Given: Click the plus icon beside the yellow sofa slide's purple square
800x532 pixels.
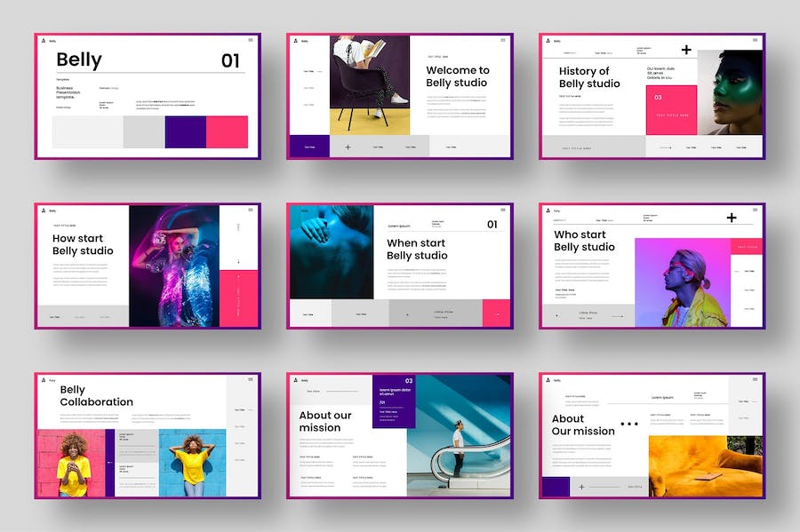Looking at the screenshot, I should pyautogui.click(x=581, y=487).
